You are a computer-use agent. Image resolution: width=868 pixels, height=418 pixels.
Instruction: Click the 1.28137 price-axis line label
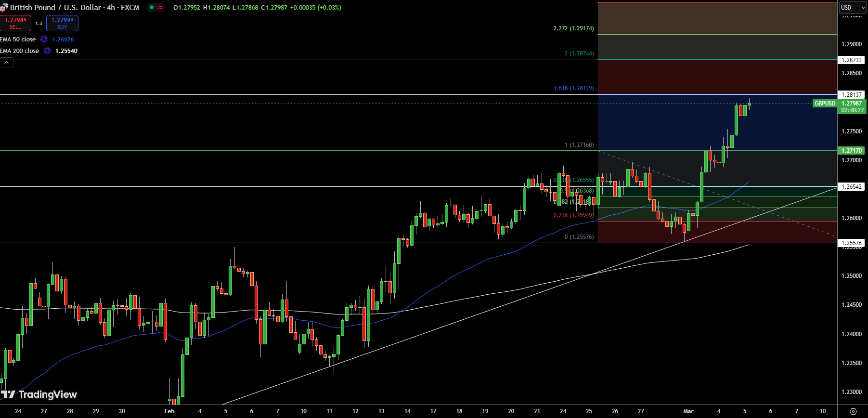tap(852, 95)
